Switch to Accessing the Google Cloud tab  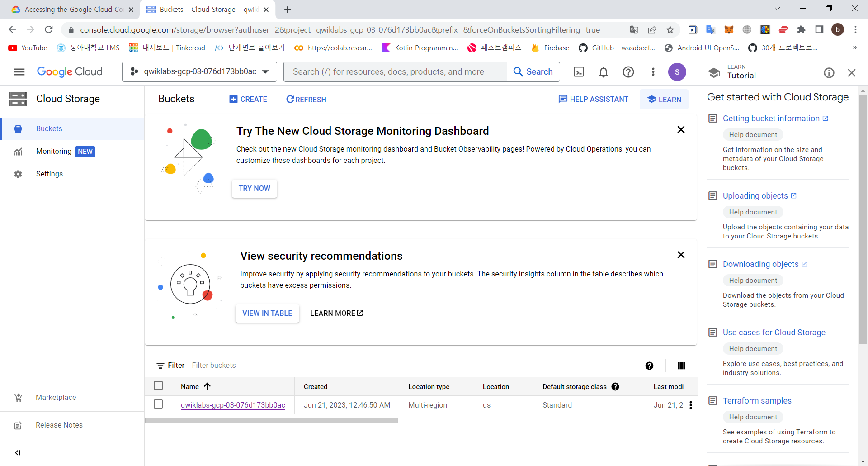(72, 10)
